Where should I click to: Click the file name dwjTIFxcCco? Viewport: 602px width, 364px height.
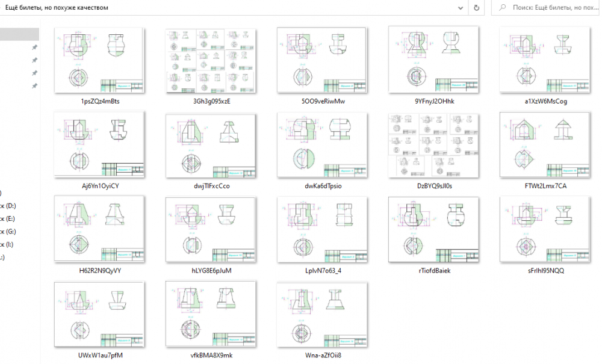pyautogui.click(x=211, y=186)
